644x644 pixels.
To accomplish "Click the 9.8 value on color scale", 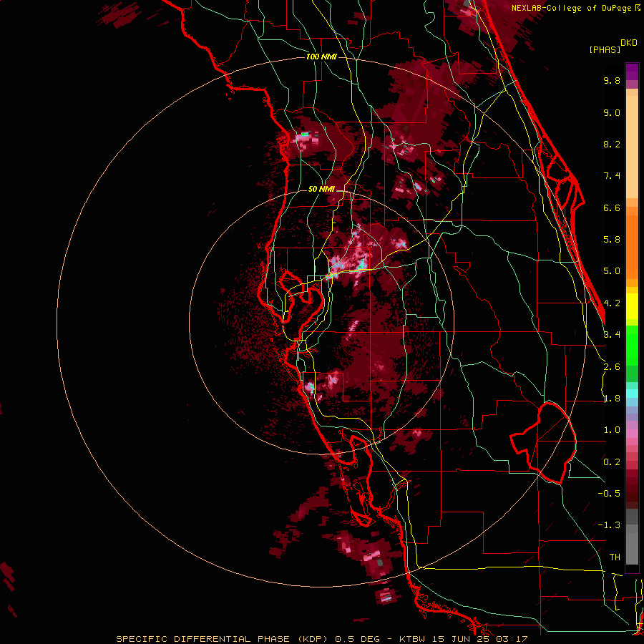I will (x=612, y=80).
